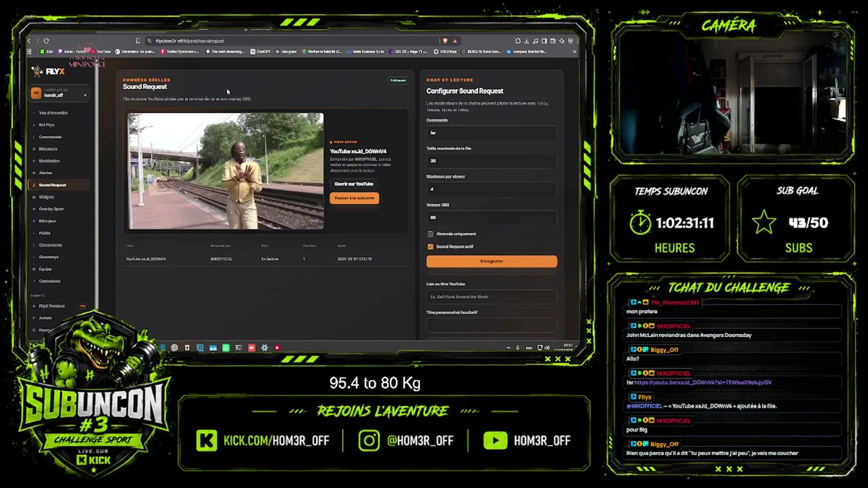Viewport: 868px width, 488px height.
Task: Open the KLING AI bookmark
Action: point(482,52)
